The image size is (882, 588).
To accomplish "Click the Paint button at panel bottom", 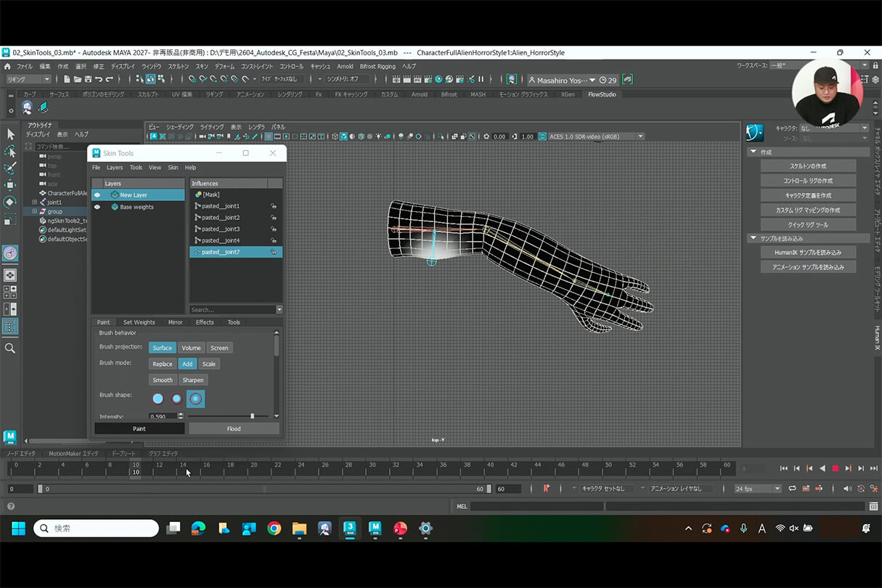I will [139, 429].
